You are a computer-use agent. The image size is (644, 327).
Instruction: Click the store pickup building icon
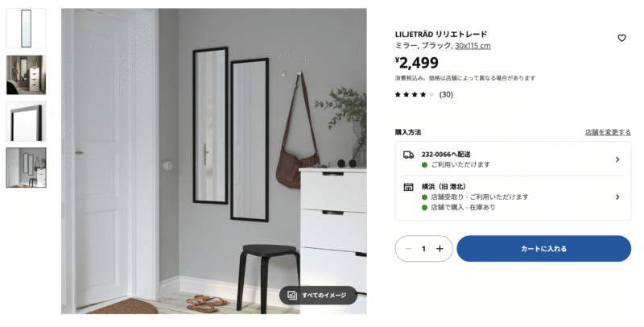click(x=408, y=188)
